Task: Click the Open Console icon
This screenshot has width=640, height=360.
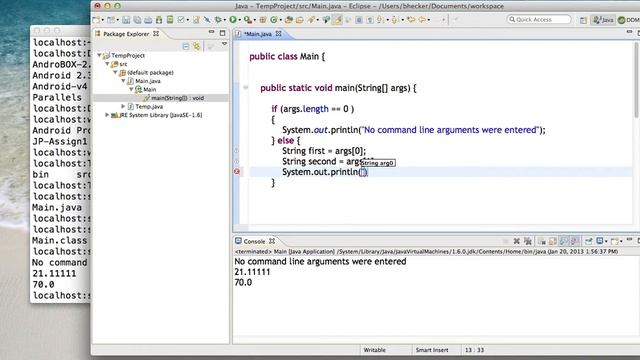Action: (615, 241)
